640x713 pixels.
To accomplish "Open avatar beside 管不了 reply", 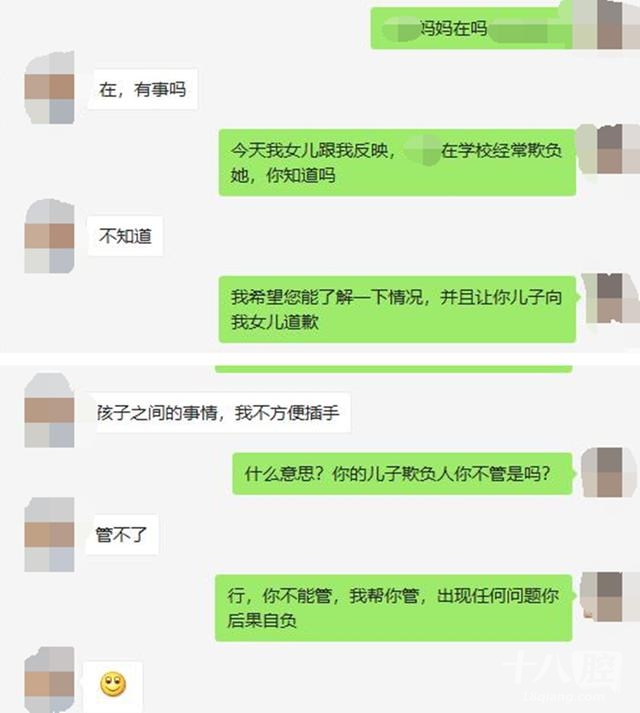I will point(50,534).
